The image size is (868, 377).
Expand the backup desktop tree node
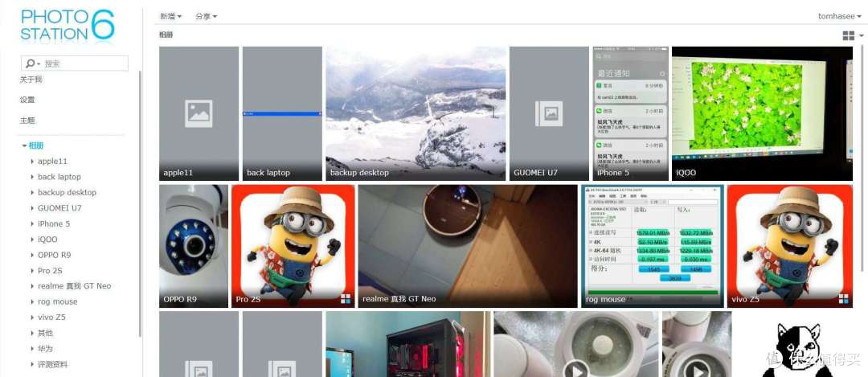[x=33, y=193]
